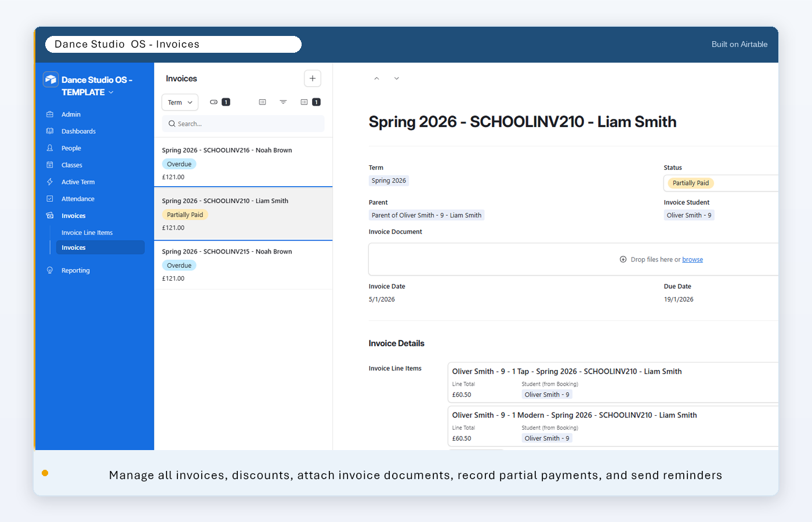Click the Spring 2026 term chip
This screenshot has height=522, width=812.
coord(389,180)
